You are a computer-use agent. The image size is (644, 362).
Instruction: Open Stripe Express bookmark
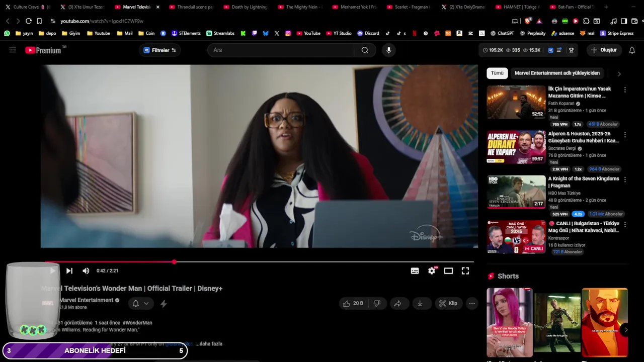coord(617,33)
